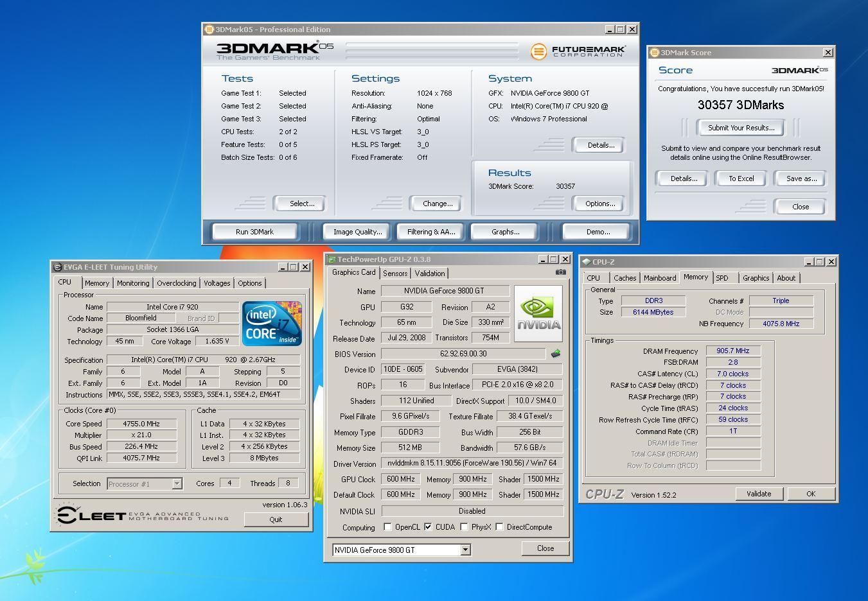This screenshot has height=601, width=868.
Task: Click the 3DMark05 title bar icon
Action: coord(209,30)
